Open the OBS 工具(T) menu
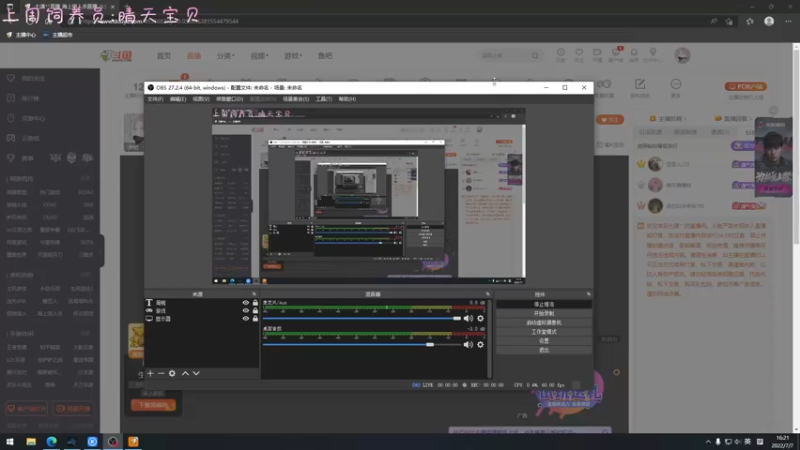800x450 pixels. [323, 99]
